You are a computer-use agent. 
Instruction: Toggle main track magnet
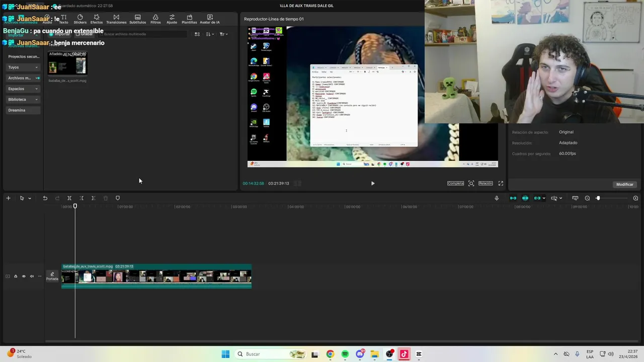513,198
